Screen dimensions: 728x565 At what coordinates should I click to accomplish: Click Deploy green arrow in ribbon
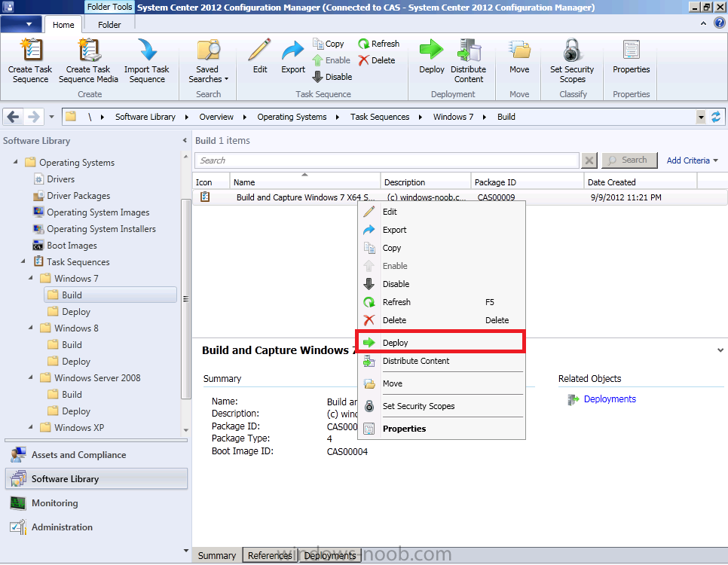(x=431, y=50)
